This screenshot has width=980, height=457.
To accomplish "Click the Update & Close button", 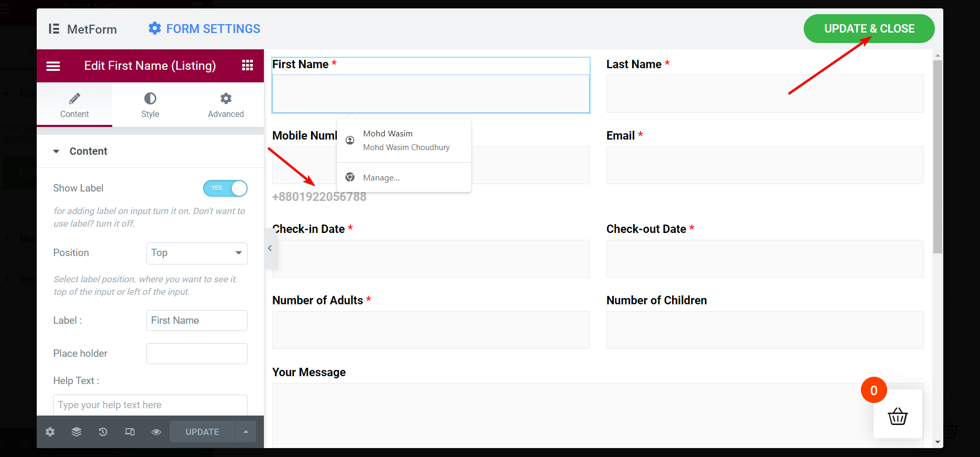I will [869, 29].
